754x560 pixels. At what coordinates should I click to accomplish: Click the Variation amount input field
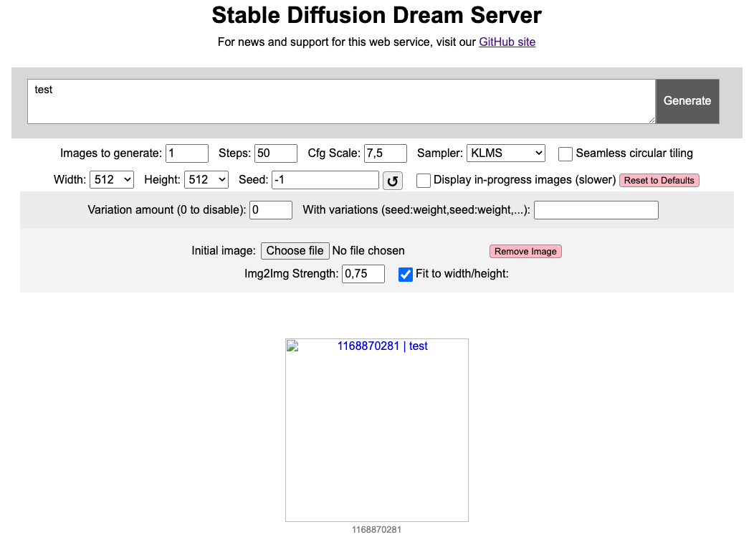[x=271, y=210]
